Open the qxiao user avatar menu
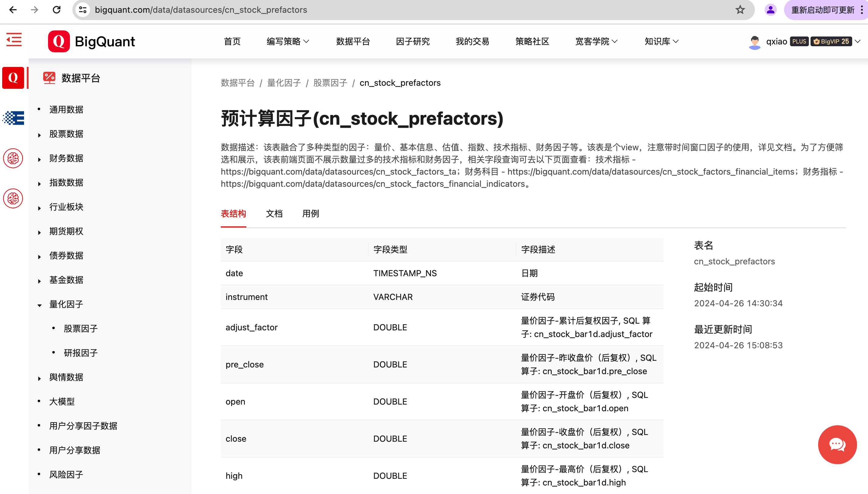The image size is (868, 494). pyautogui.click(x=754, y=42)
